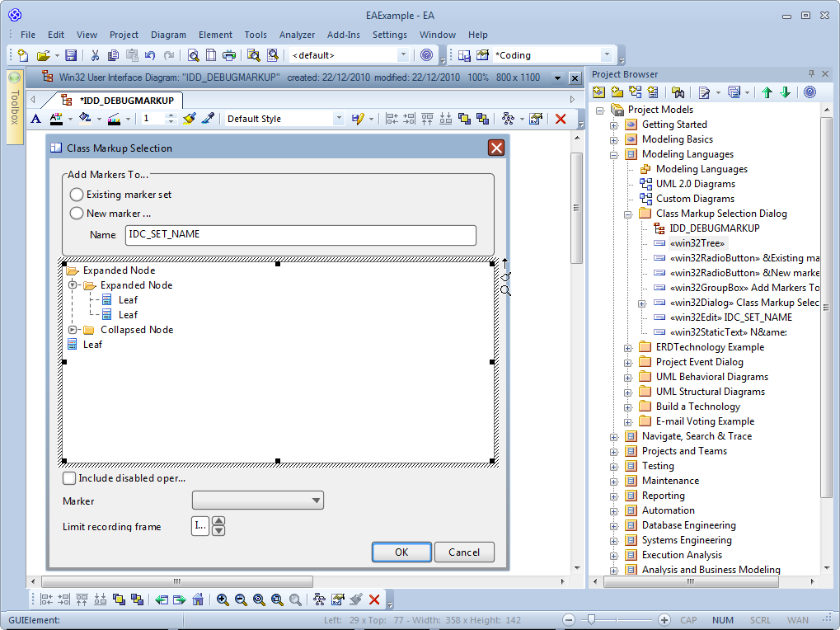Select the New marker radio button

click(76, 211)
